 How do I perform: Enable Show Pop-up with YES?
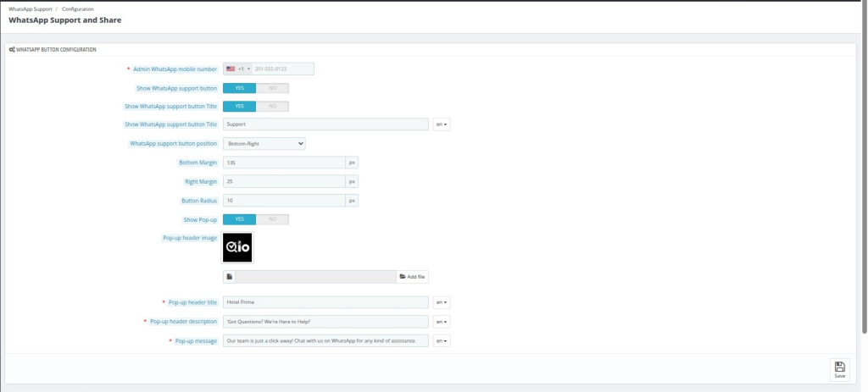(x=239, y=219)
